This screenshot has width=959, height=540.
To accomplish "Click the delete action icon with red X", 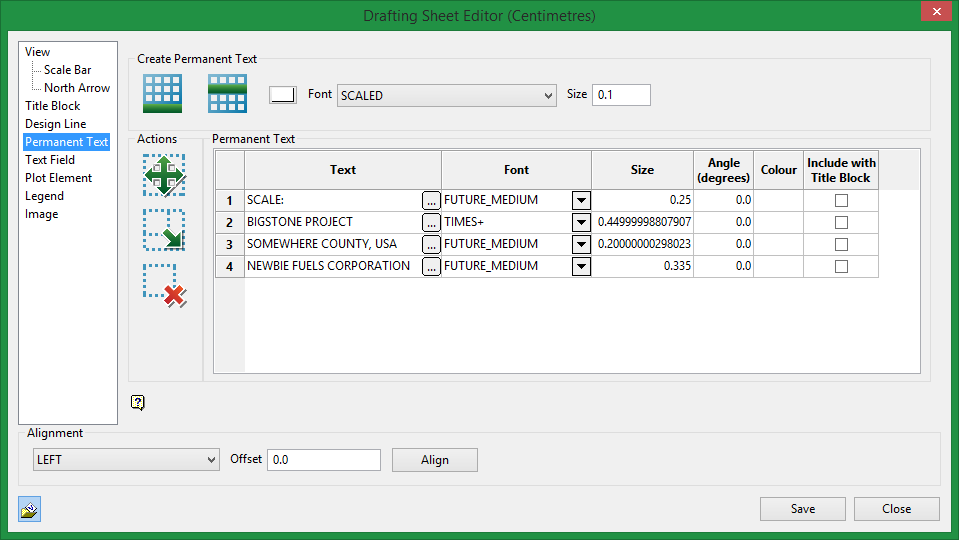I will [x=164, y=285].
